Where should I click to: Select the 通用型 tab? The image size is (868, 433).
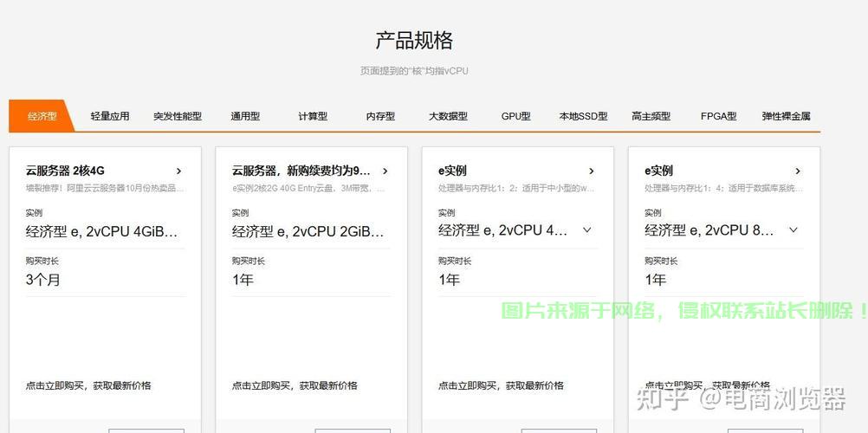[x=245, y=116]
